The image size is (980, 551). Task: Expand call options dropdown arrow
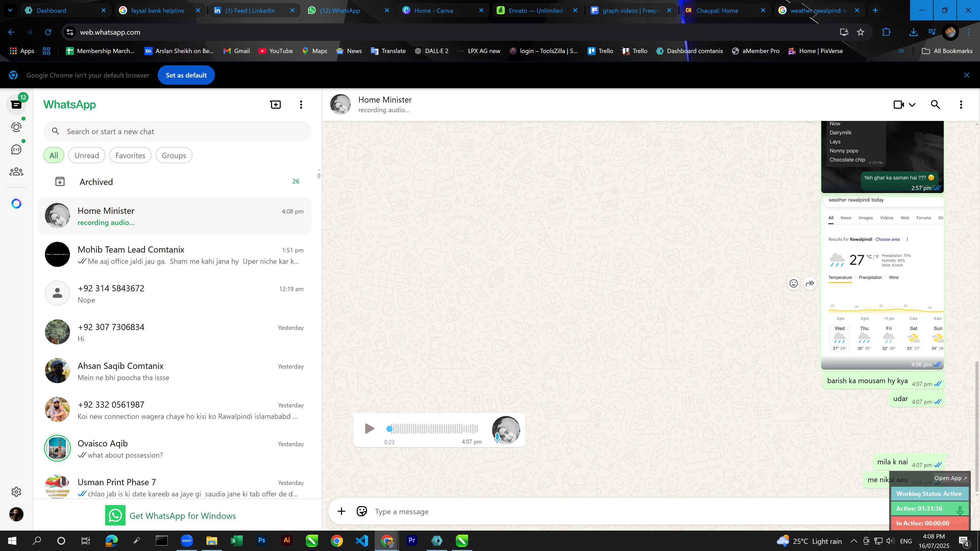point(912,105)
